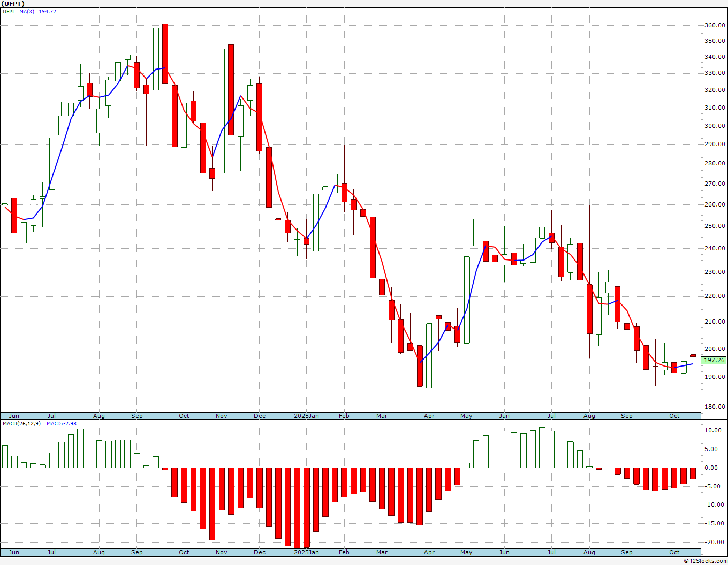Click "Nov" on the MACD panel time axis

point(222,552)
